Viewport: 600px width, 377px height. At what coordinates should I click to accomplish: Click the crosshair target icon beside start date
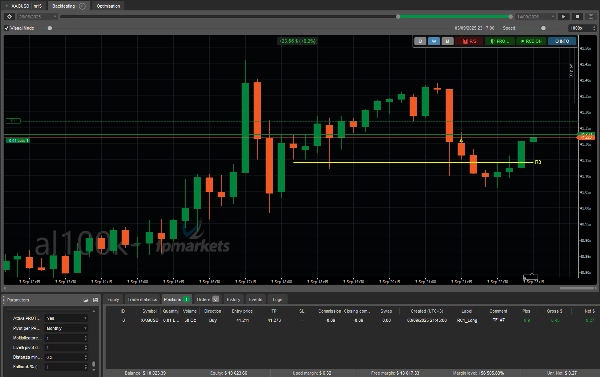click(x=10, y=16)
